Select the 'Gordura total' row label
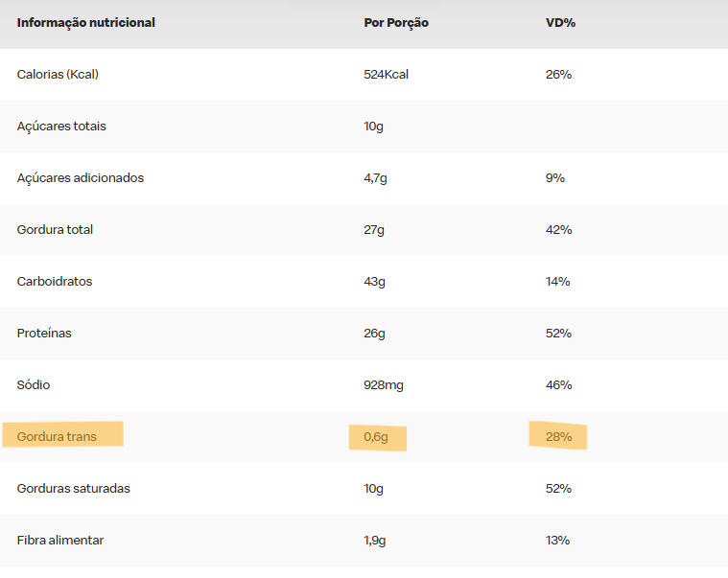728x578 pixels. pyautogui.click(x=55, y=230)
